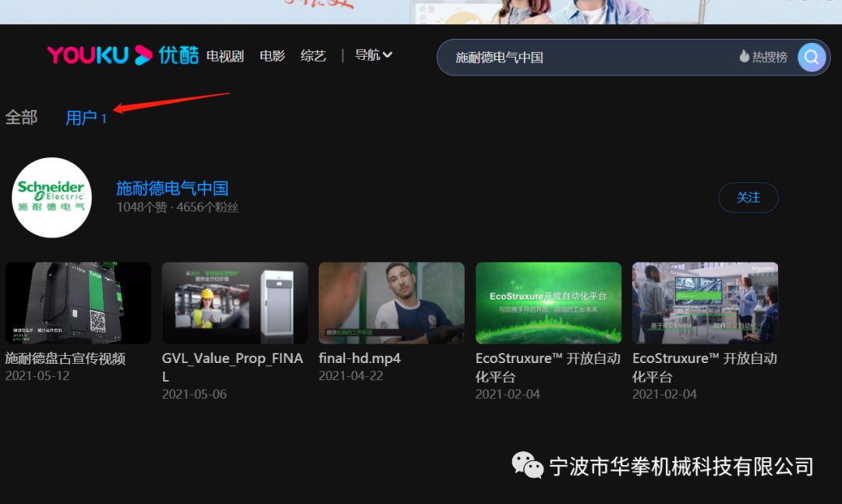Open the 综艺 category

[313, 56]
